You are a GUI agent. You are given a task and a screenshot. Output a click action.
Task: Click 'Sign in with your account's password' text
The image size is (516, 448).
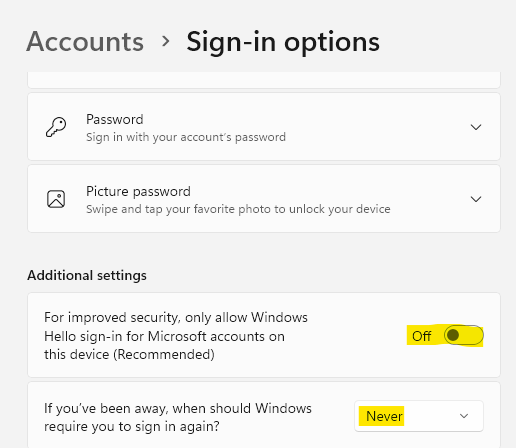point(186,137)
